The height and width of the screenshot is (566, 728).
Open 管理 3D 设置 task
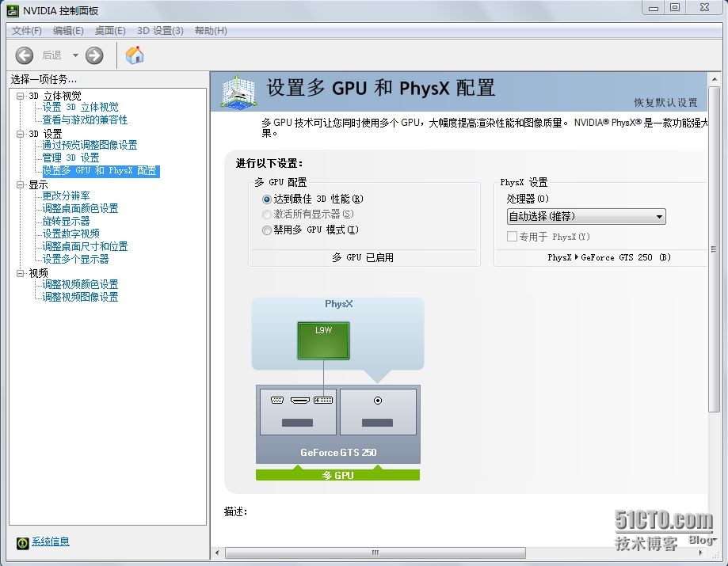[71, 158]
